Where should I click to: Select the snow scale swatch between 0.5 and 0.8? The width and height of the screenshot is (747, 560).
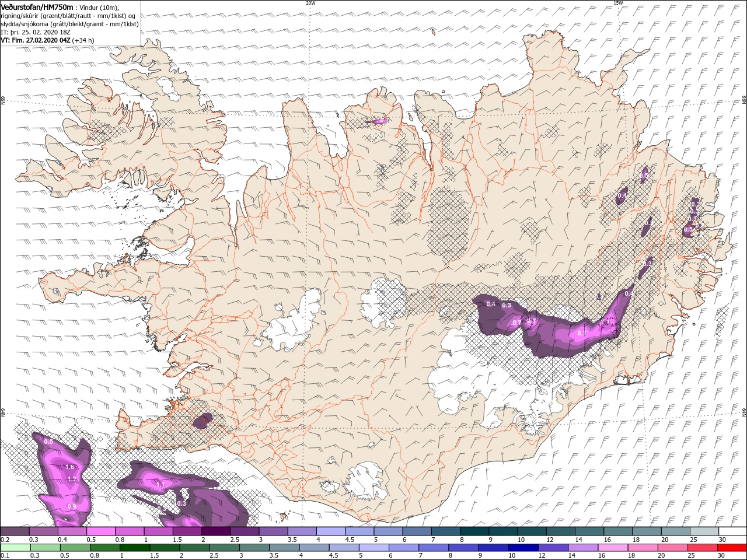(x=100, y=531)
